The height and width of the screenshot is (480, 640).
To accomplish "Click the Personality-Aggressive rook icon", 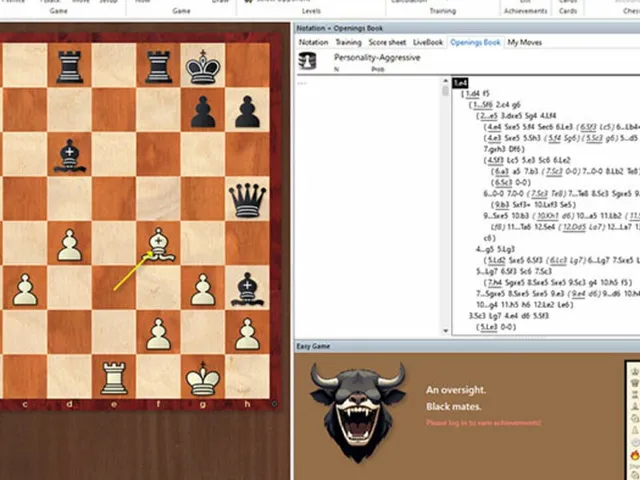I will pyautogui.click(x=307, y=60).
